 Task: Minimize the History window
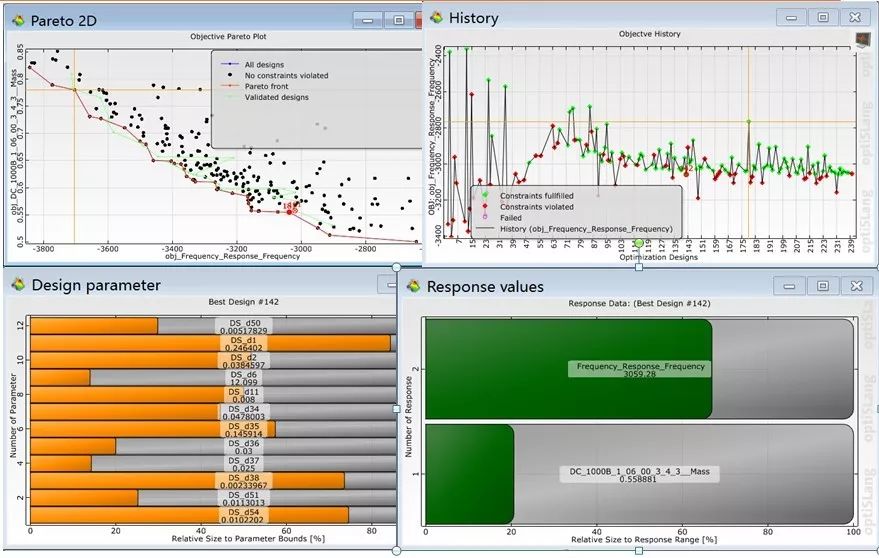[x=792, y=17]
